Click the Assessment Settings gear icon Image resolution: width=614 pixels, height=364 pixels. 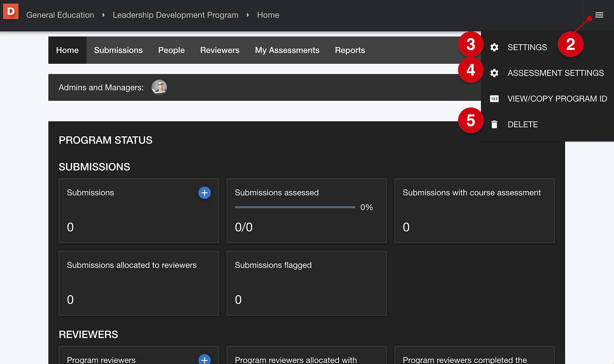pos(494,73)
